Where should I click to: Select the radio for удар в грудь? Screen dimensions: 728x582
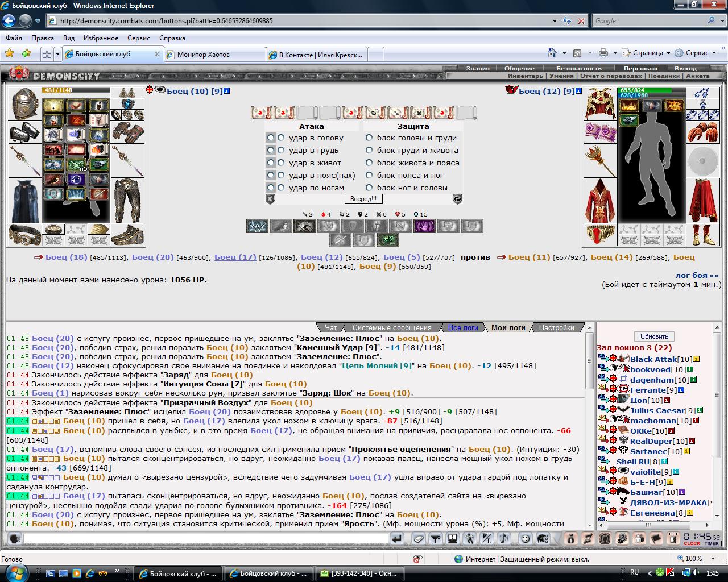point(281,150)
